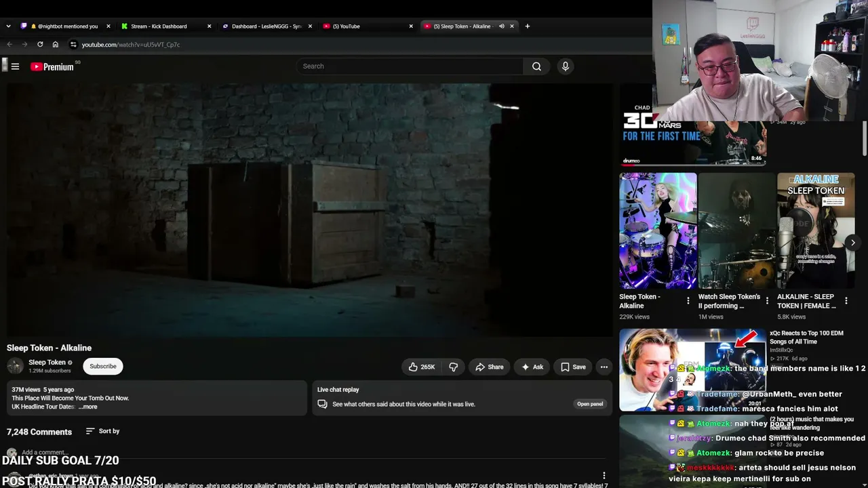Mute audio on Sleep Token tab
The image size is (868, 488).
click(502, 26)
